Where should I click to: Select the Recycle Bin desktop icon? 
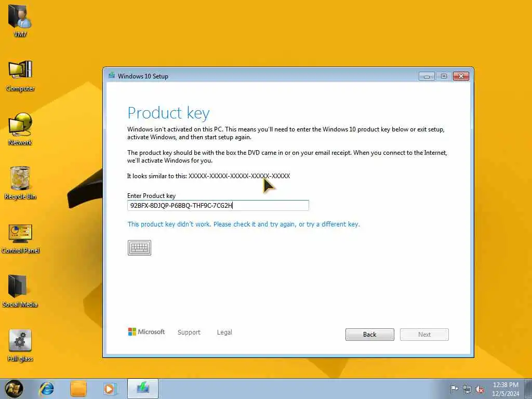[x=20, y=183]
